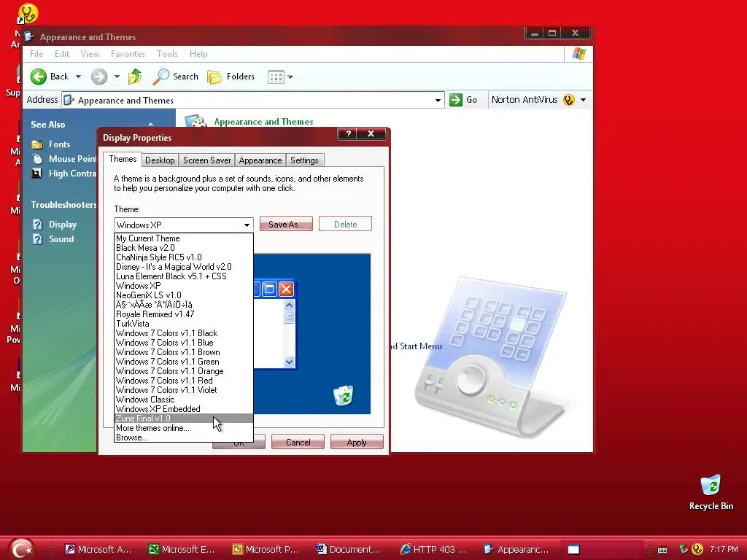Select the Black Mesa v2.0 theme
The image size is (747, 560).
click(183, 248)
